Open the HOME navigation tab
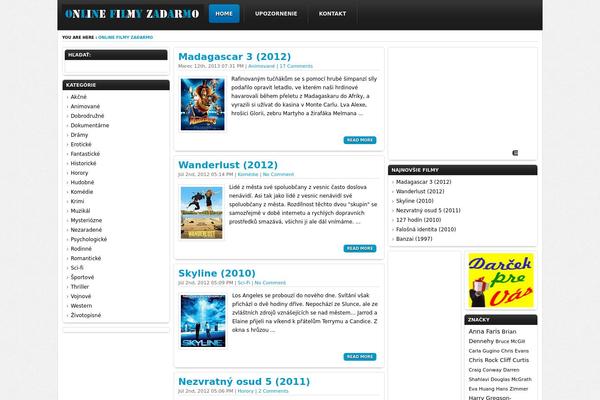600x400 pixels. (x=224, y=14)
